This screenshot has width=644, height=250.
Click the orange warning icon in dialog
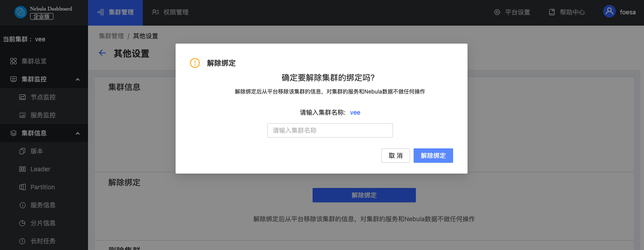click(195, 63)
